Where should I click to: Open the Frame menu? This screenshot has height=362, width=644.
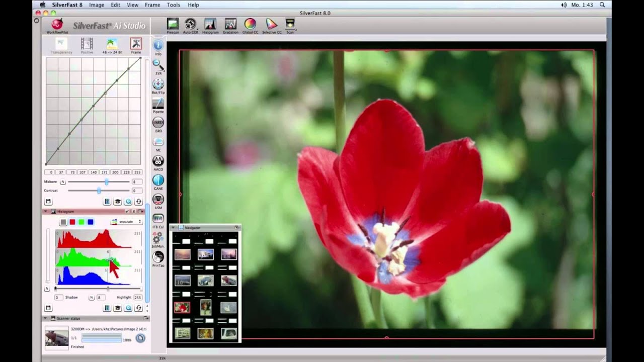(x=152, y=5)
